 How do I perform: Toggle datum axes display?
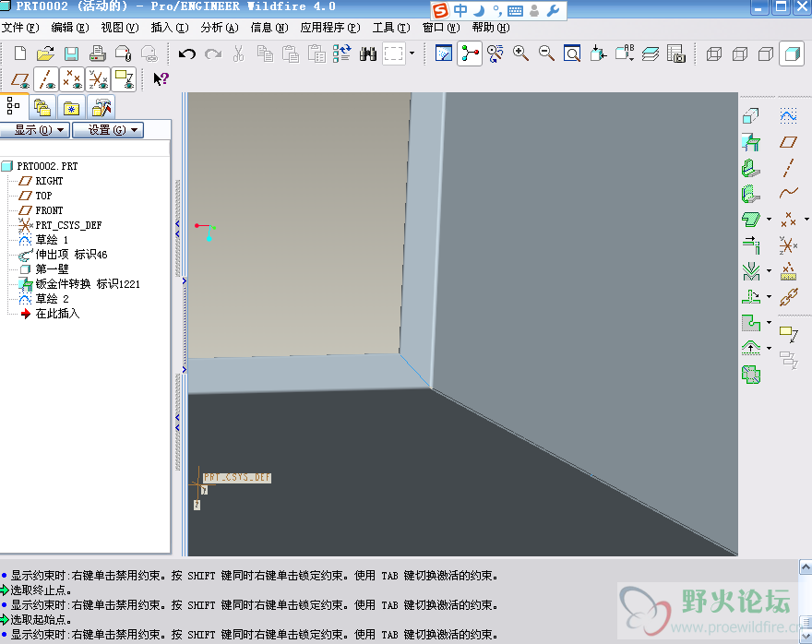point(46,79)
